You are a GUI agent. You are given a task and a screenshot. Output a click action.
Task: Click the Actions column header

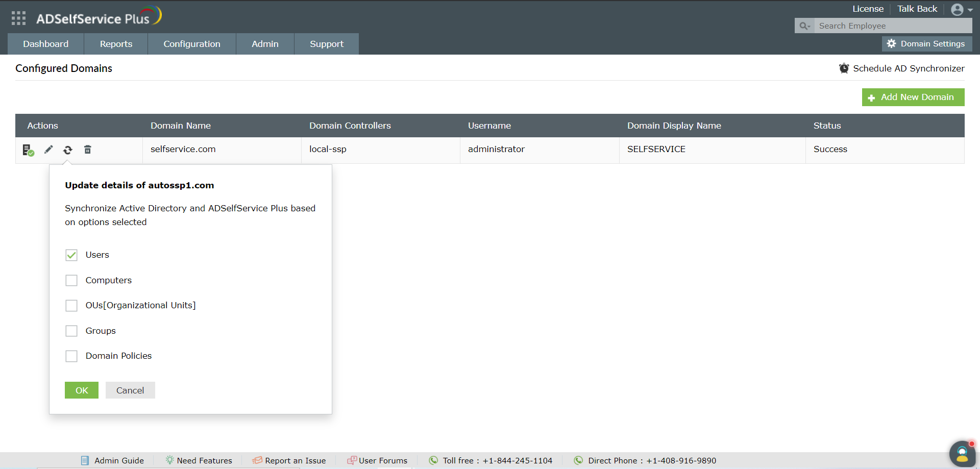click(x=42, y=126)
